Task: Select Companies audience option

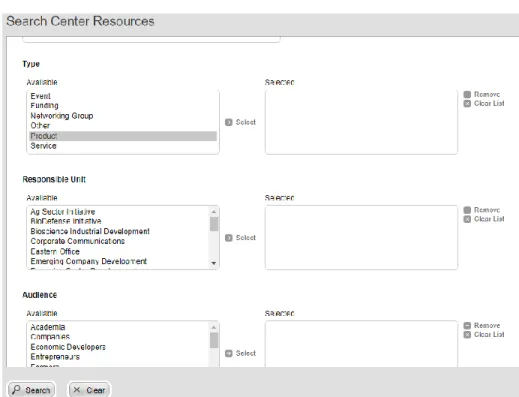Action: pyautogui.click(x=119, y=337)
